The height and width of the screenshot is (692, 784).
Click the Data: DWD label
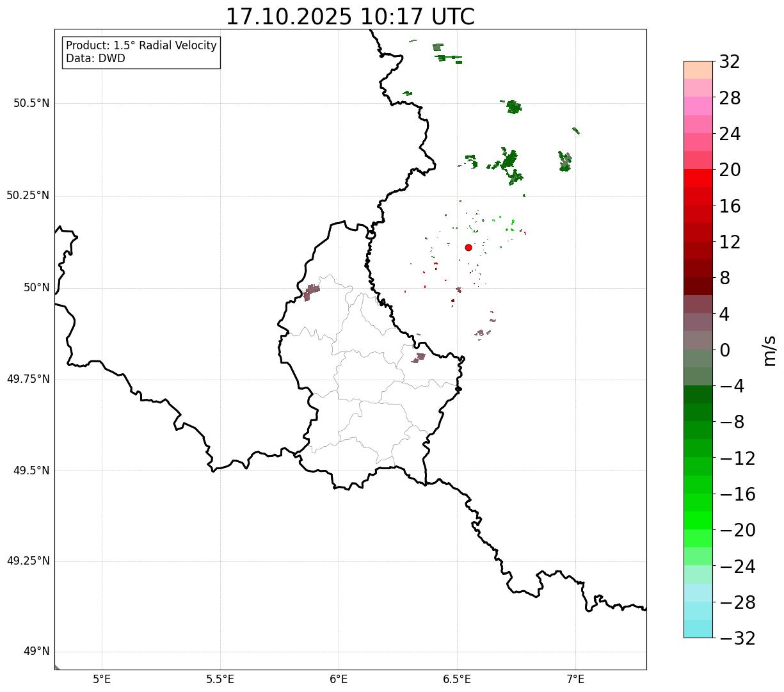pyautogui.click(x=95, y=59)
